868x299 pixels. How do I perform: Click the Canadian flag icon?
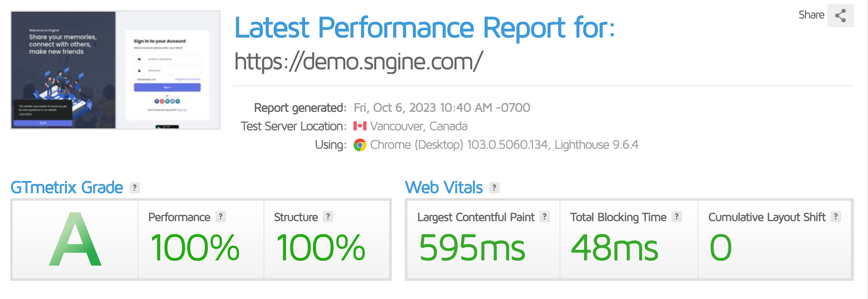point(360,126)
